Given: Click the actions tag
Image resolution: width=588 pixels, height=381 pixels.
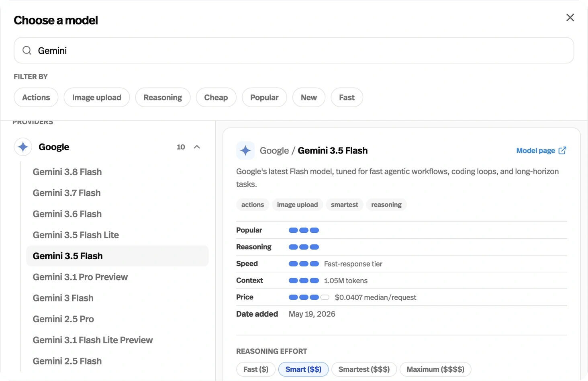Looking at the screenshot, I should (x=253, y=205).
